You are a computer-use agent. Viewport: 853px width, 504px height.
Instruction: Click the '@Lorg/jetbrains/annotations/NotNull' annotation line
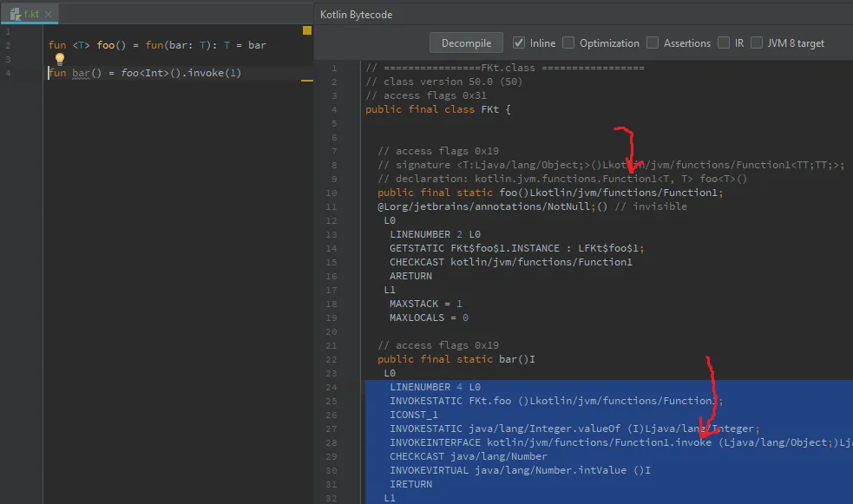(532, 206)
